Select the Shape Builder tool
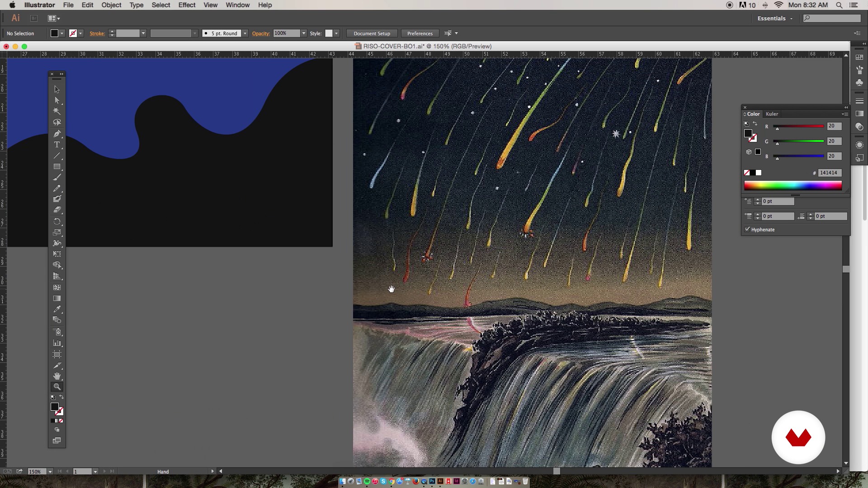The height and width of the screenshot is (488, 868). pos(57,265)
